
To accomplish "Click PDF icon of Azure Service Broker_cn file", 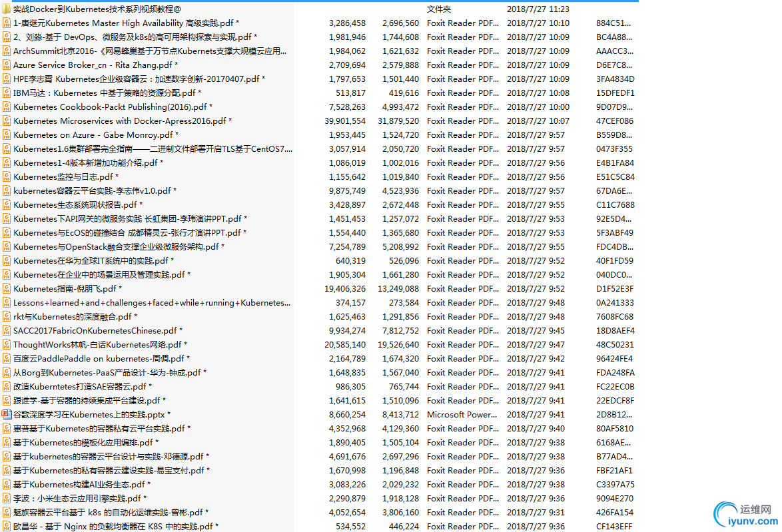I will (7, 65).
